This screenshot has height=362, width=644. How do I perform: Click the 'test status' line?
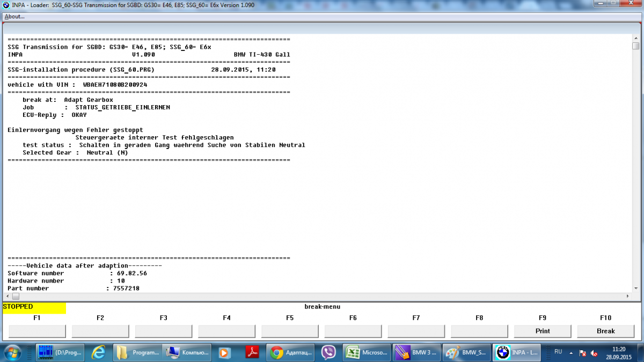pos(164,145)
